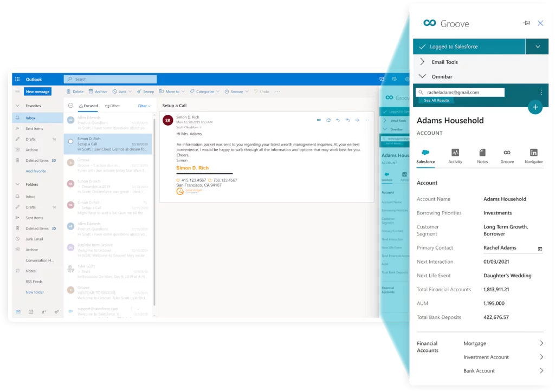This screenshot has height=392, width=555.
Task: Click the SR sender avatar
Action: click(x=168, y=121)
